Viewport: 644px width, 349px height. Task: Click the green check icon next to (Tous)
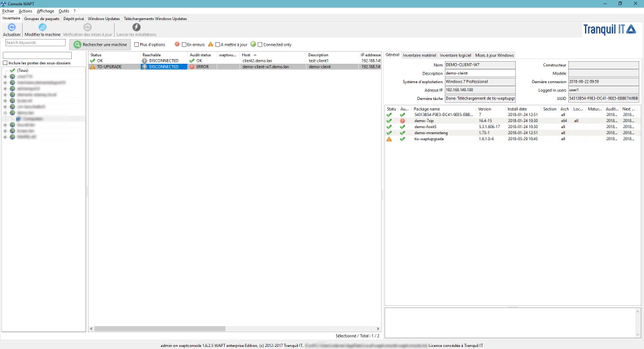tap(12, 70)
